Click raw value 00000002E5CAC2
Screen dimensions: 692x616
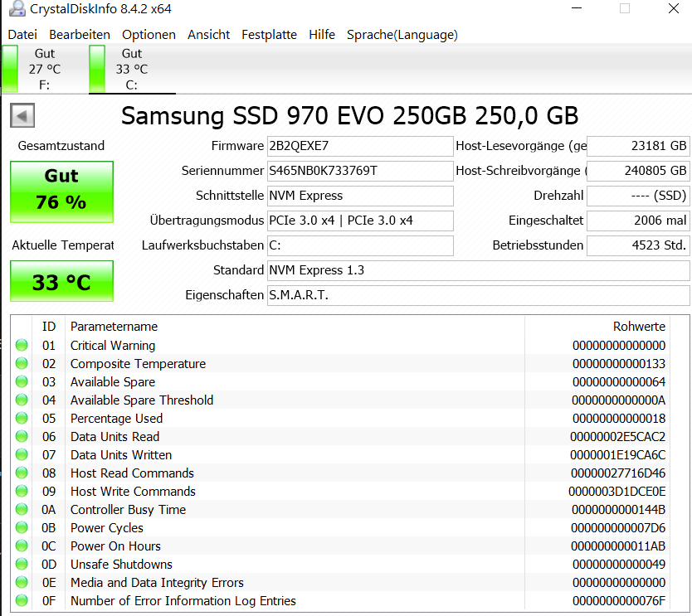tap(617, 437)
